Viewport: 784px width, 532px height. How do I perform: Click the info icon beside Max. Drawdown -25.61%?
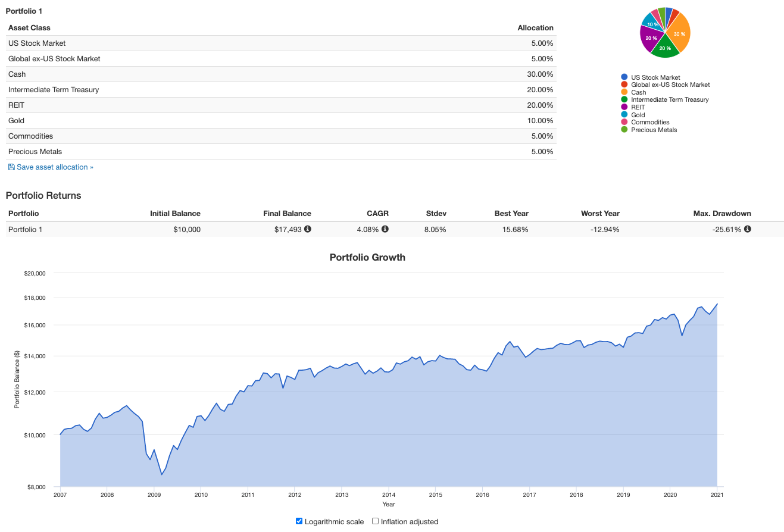click(x=748, y=229)
